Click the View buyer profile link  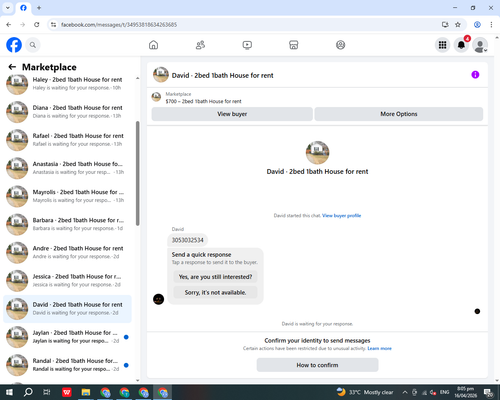tap(341, 216)
